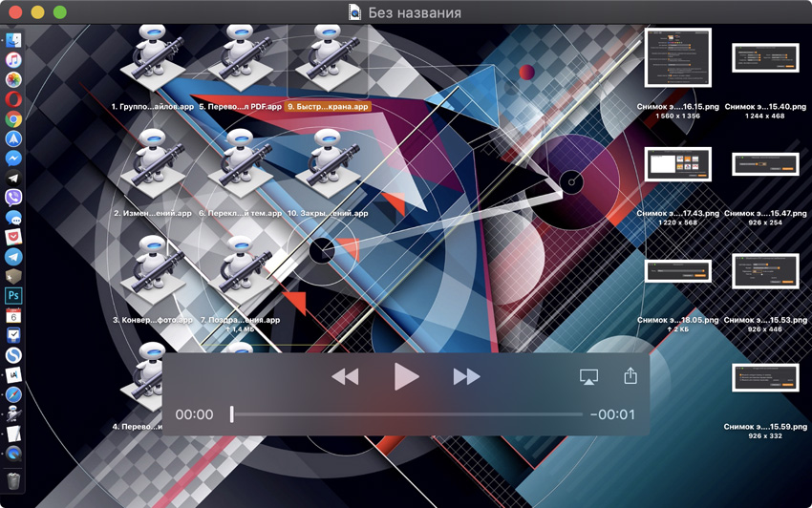Click the elapsed time 00:00 label
Screen dimensions: 812x508
194,414
